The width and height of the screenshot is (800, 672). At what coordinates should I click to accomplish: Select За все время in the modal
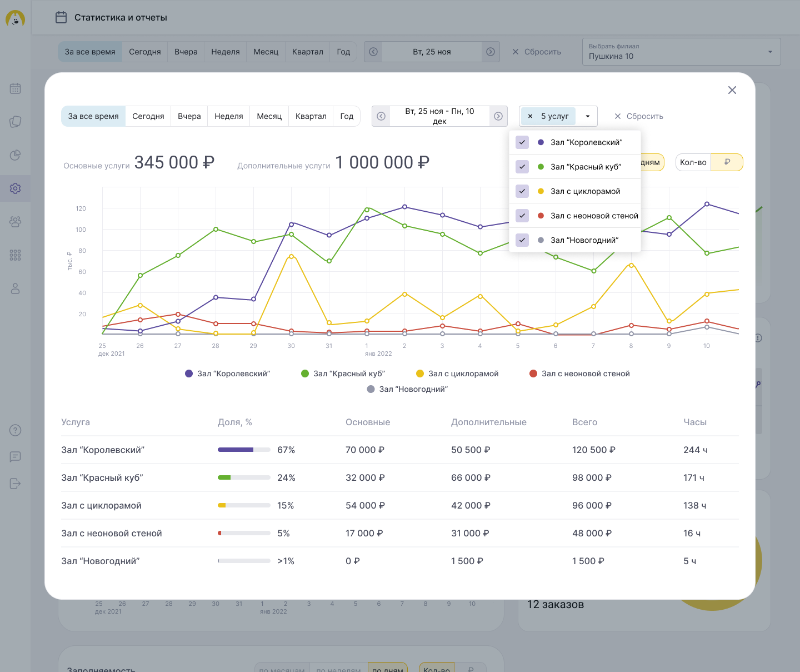tap(93, 116)
